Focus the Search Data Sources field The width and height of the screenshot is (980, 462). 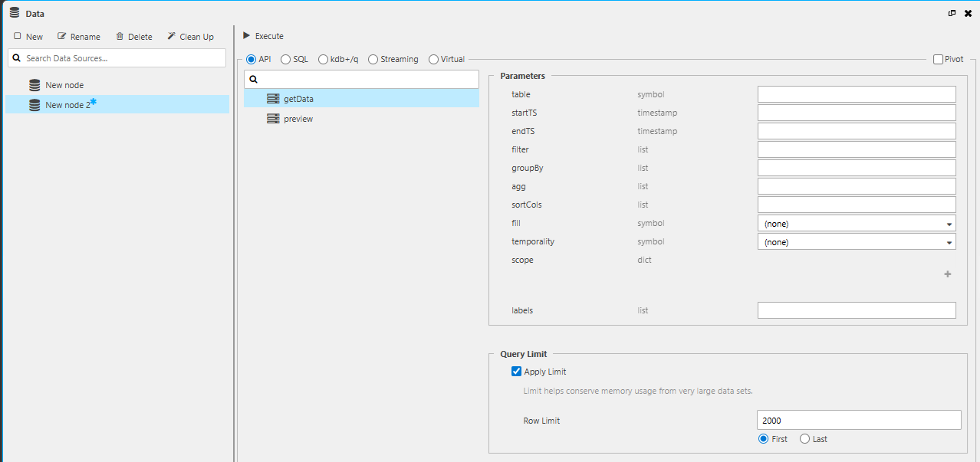coord(117,58)
